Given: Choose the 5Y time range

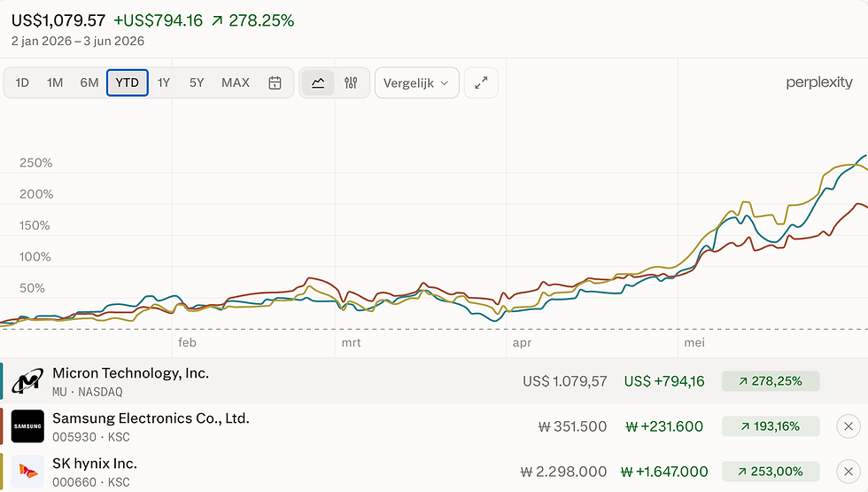Looking at the screenshot, I should 197,82.
